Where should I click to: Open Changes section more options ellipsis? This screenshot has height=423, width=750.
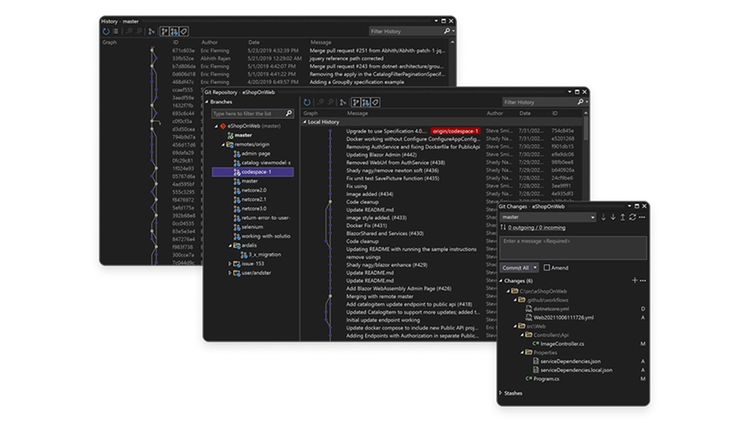642,280
